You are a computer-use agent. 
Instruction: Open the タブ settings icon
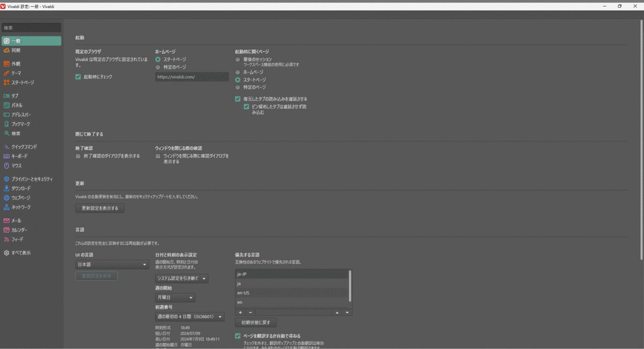pos(6,96)
